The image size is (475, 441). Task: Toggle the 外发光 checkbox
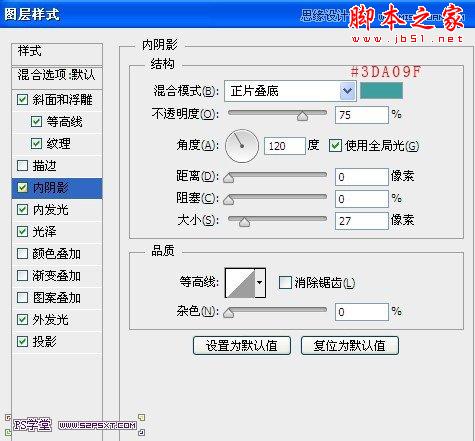coord(22,319)
